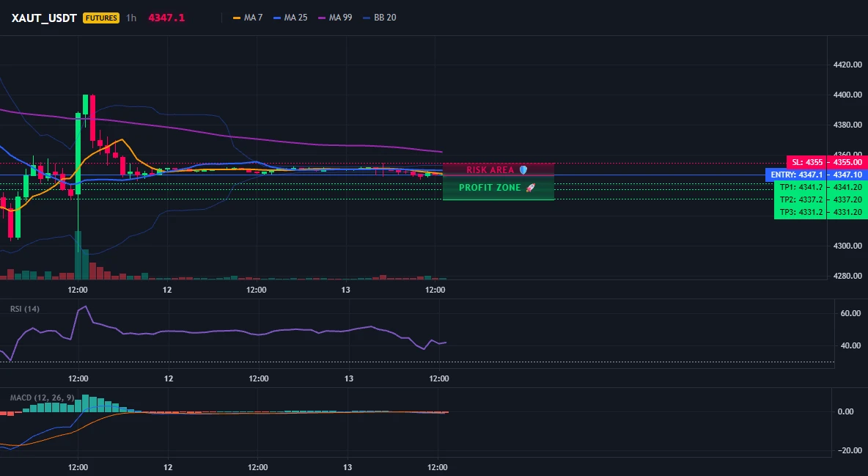Screen dimensions: 868x476
Task: Click the MACD -20.00 axis value
Action: pyautogui.click(x=848, y=450)
